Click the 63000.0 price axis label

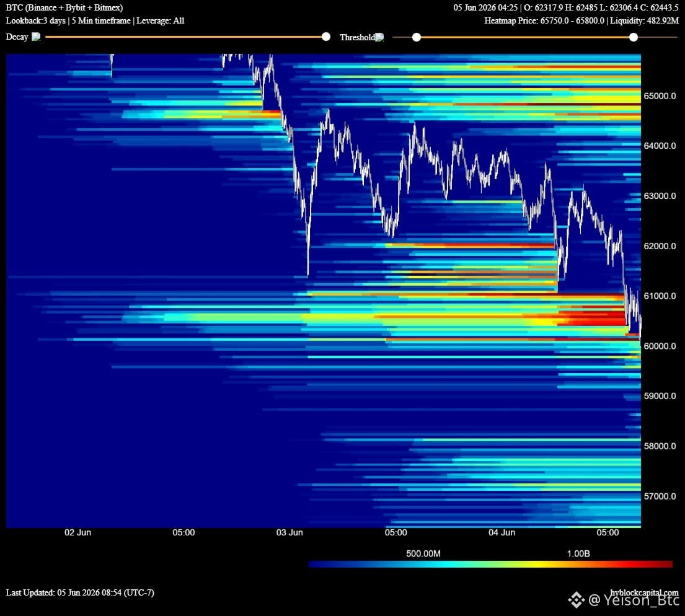coord(660,196)
